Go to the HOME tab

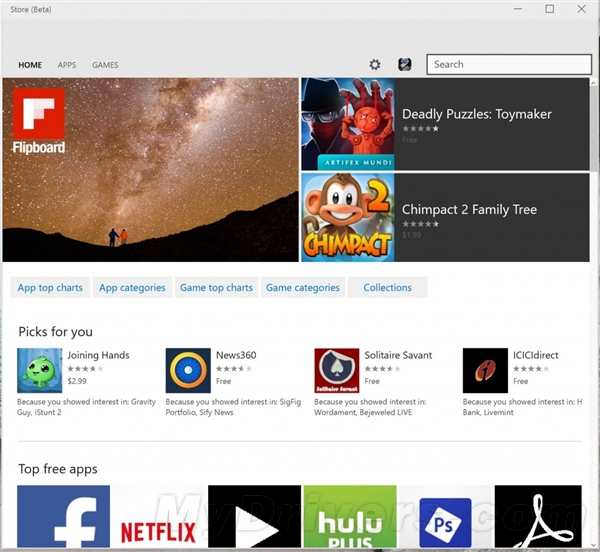coord(30,65)
